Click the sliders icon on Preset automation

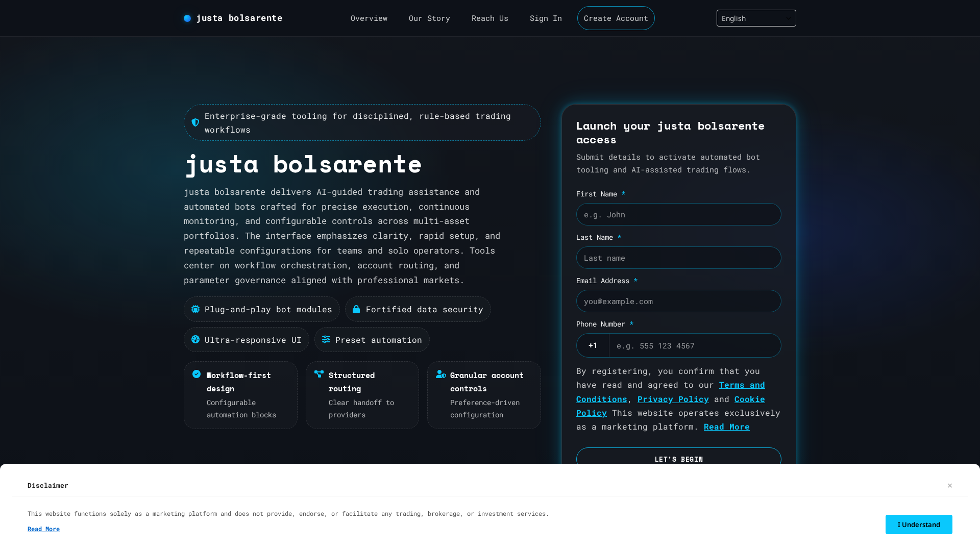tap(326, 339)
